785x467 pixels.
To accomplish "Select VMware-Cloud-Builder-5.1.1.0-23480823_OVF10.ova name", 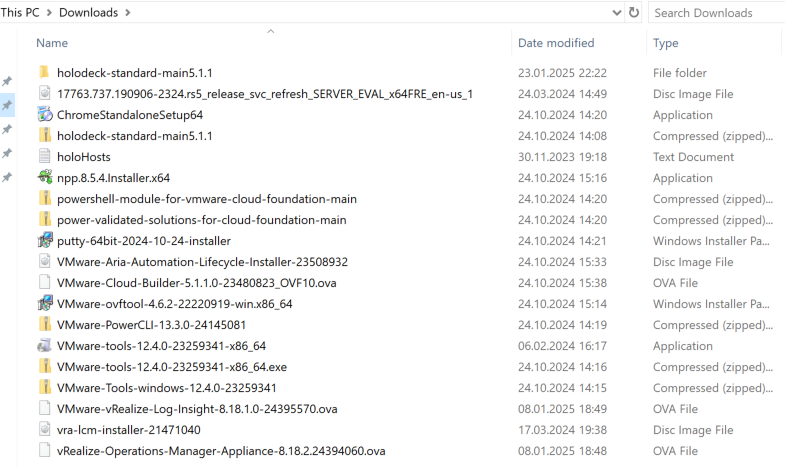I will click(197, 283).
